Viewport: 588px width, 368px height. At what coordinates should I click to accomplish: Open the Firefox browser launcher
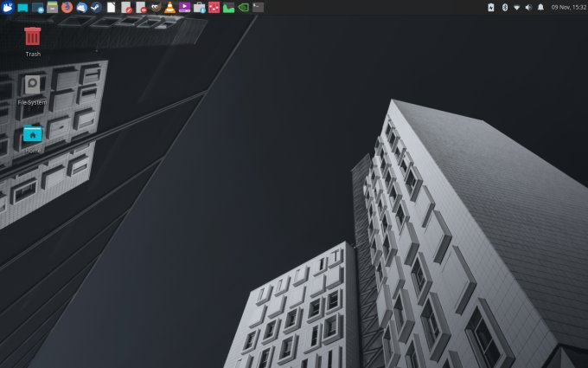click(67, 7)
